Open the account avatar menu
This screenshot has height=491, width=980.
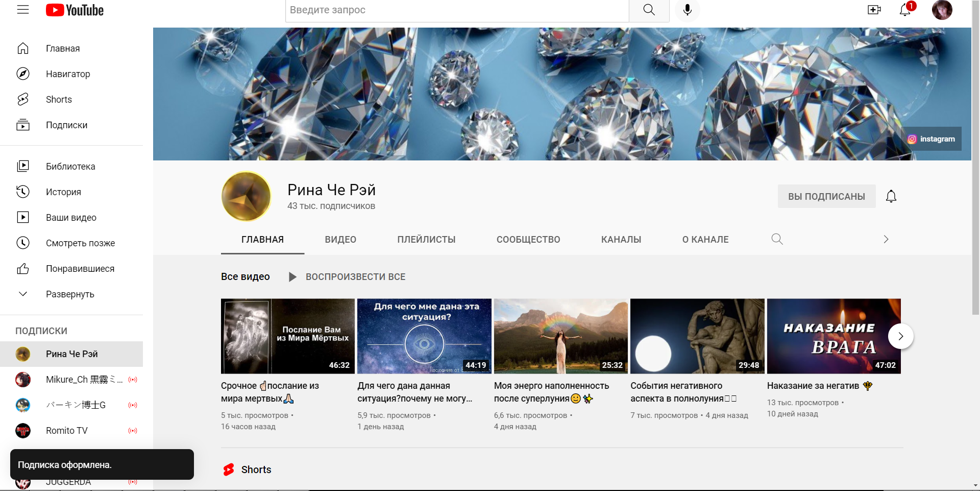(x=942, y=10)
